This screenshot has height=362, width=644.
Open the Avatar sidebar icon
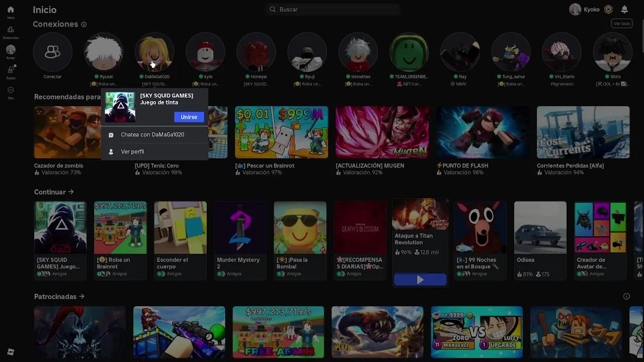11,50
